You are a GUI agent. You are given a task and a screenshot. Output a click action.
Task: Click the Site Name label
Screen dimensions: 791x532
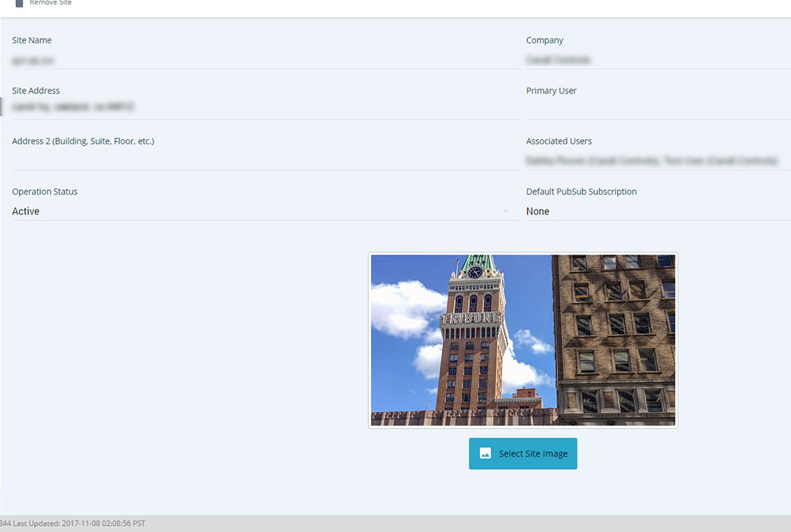(32, 40)
